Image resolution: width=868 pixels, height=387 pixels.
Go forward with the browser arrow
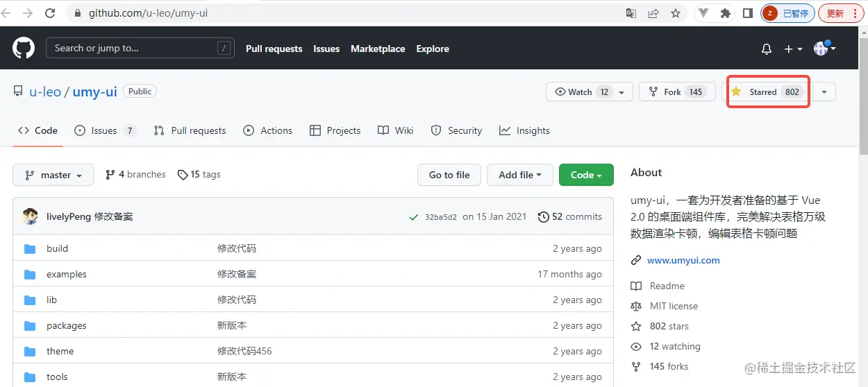pyautogui.click(x=28, y=13)
